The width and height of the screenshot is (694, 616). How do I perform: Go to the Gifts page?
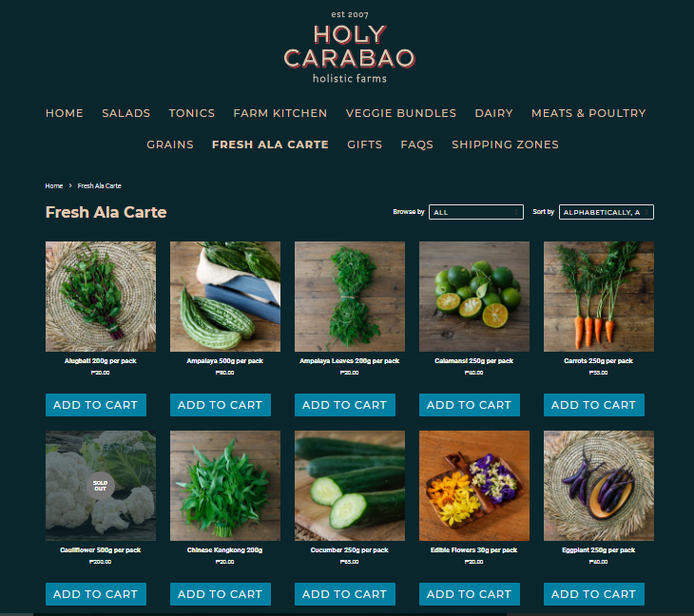(365, 144)
